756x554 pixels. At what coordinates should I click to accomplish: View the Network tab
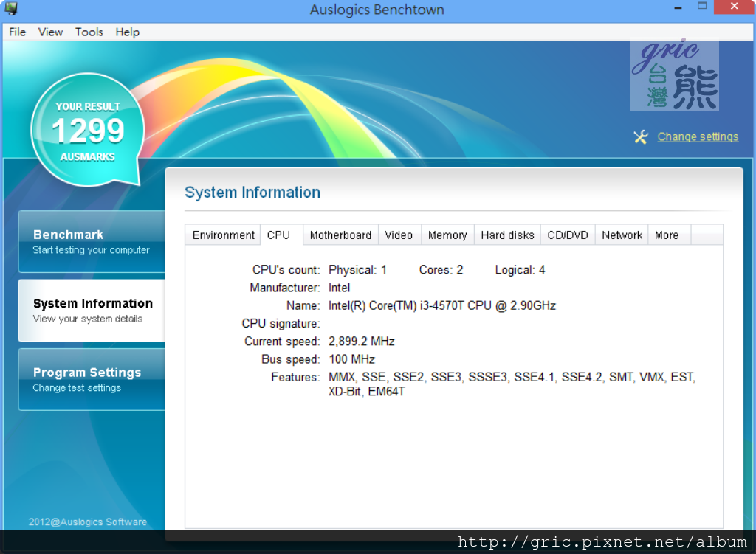point(622,235)
